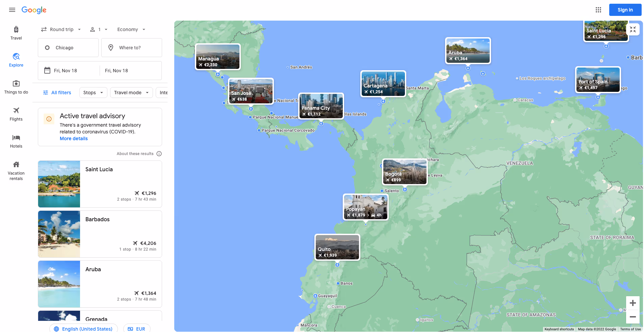Click the Mancora map marker
This screenshot has width=644, height=332.
(x=298, y=325)
